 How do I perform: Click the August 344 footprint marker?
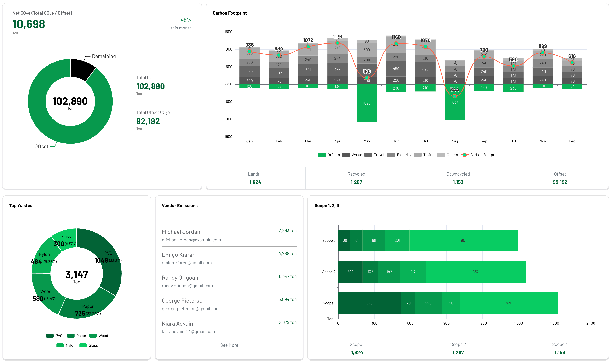click(455, 96)
